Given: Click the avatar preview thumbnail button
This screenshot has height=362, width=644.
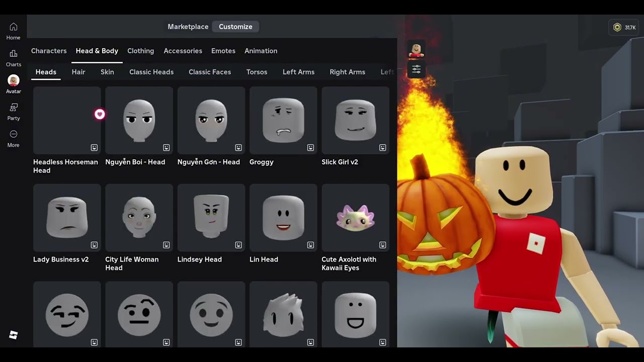Looking at the screenshot, I should click(x=416, y=50).
